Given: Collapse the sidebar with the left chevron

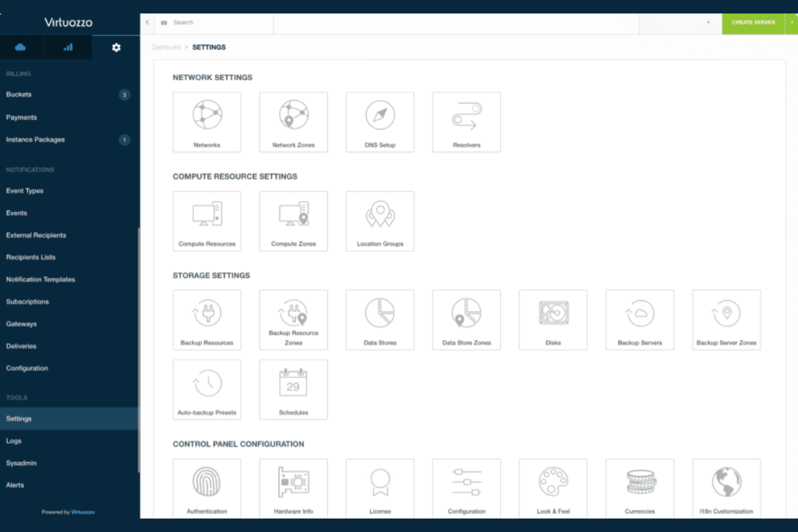Looking at the screenshot, I should [147, 22].
